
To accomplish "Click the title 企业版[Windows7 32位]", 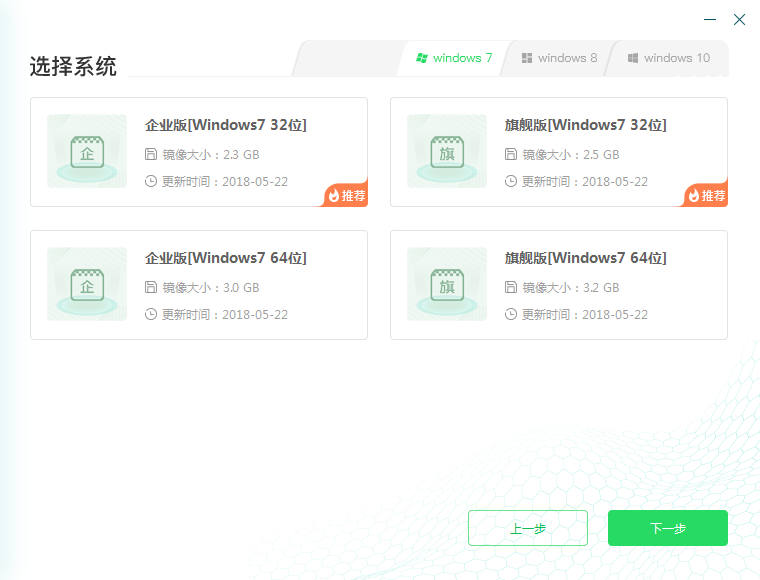I will tap(226, 125).
